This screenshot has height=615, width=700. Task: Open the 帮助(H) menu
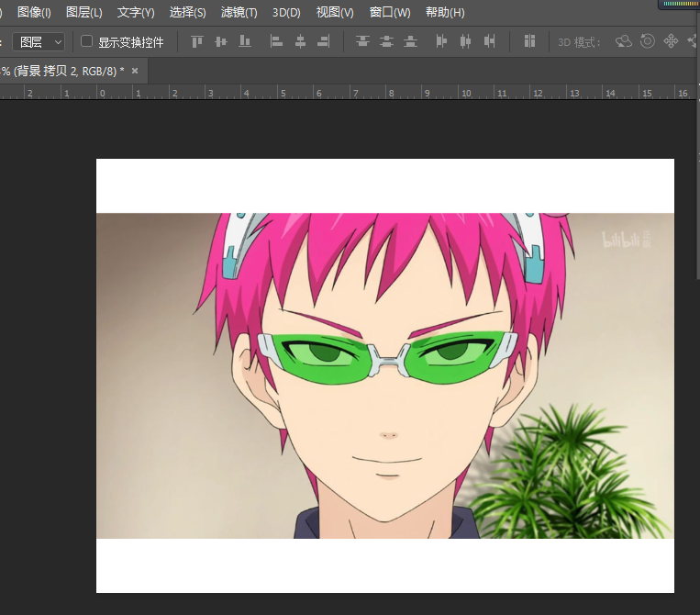point(445,13)
